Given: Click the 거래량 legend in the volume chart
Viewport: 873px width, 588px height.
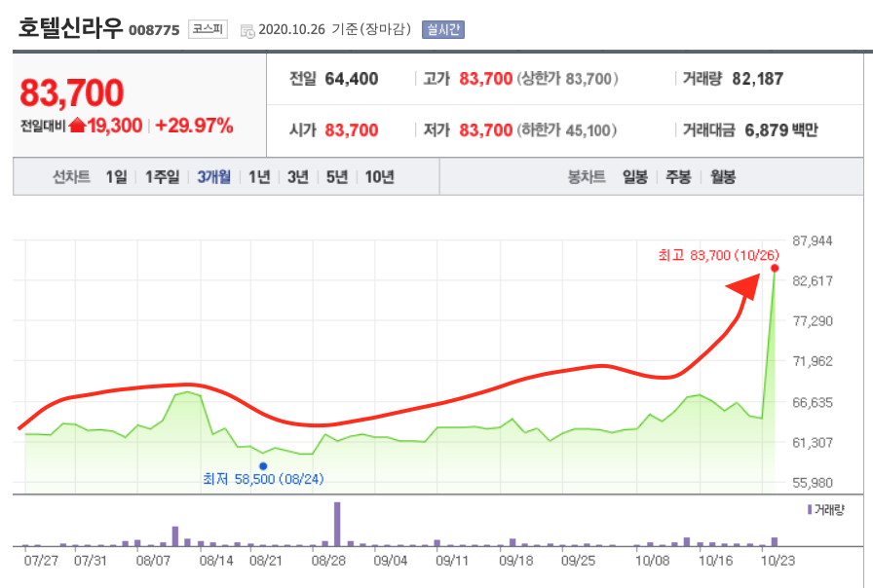Looking at the screenshot, I should (x=825, y=509).
